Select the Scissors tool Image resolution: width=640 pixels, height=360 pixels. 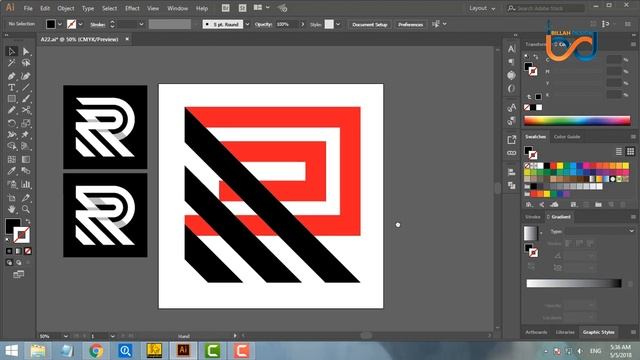click(x=26, y=110)
